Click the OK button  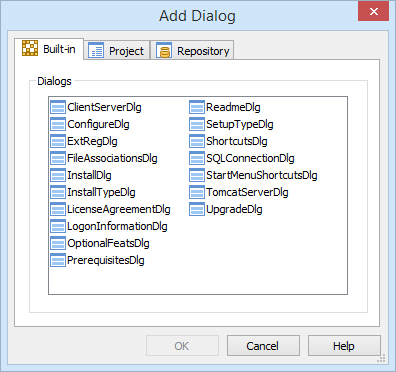[182, 346]
